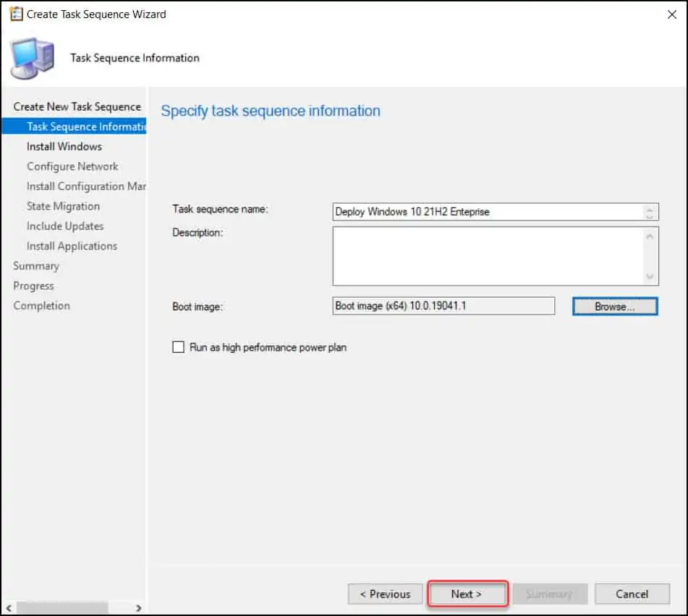Click the sidebar horizontal scrollbar thumb
This screenshot has width=688, height=616.
(x=62, y=608)
